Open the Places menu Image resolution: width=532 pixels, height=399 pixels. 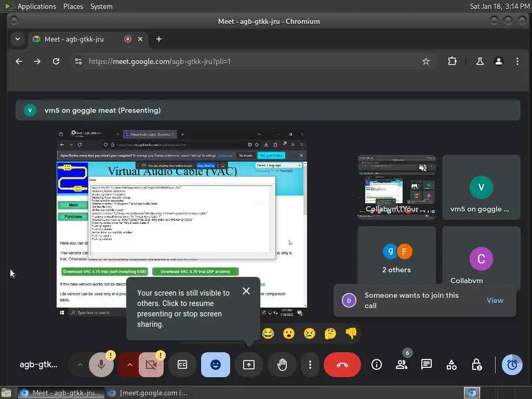73,6
